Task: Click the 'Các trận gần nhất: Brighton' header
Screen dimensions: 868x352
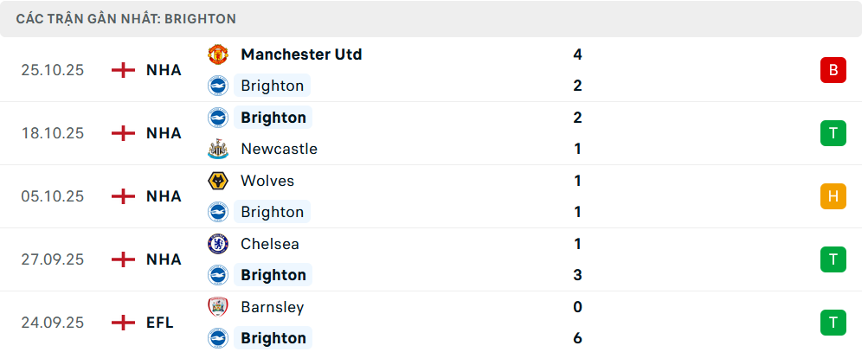Action: click(126, 19)
